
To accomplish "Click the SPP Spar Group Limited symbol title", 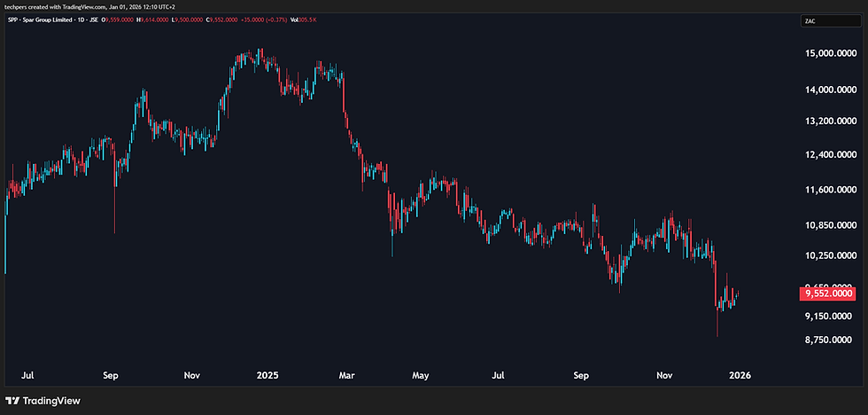I will (x=53, y=19).
